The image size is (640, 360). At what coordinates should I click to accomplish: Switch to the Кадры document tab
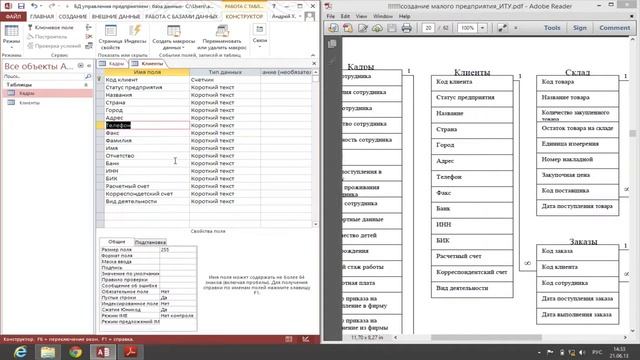(x=112, y=64)
